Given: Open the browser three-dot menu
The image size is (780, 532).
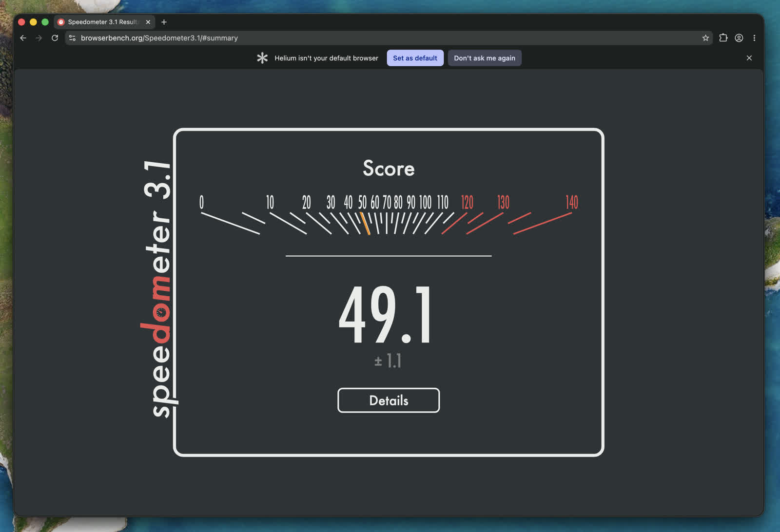Looking at the screenshot, I should 754,38.
